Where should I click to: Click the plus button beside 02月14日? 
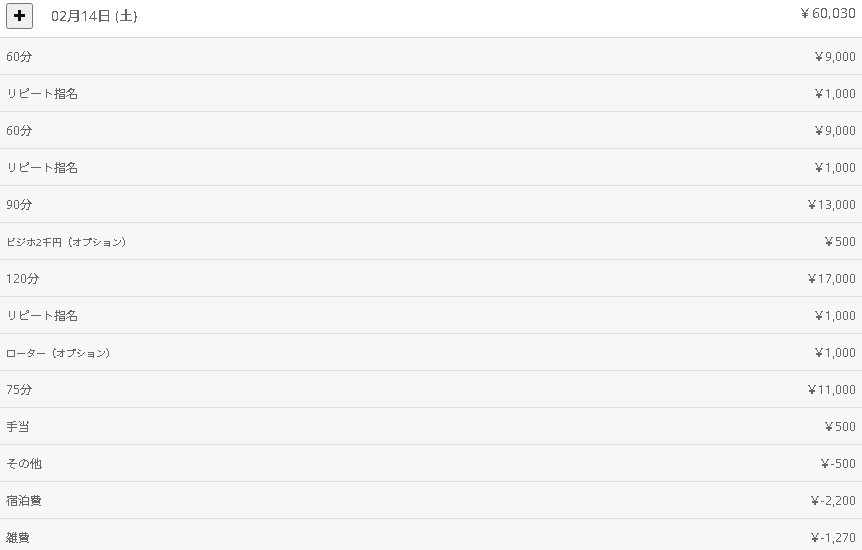[x=19, y=16]
